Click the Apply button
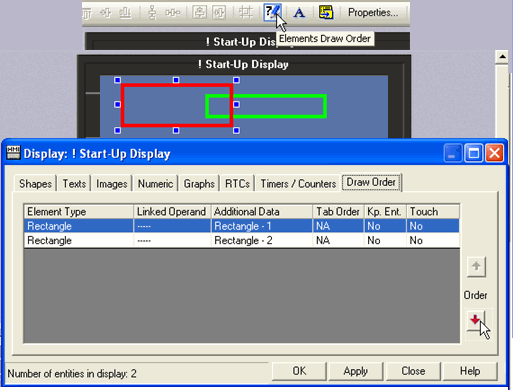This screenshot has height=390, width=513. (356, 371)
